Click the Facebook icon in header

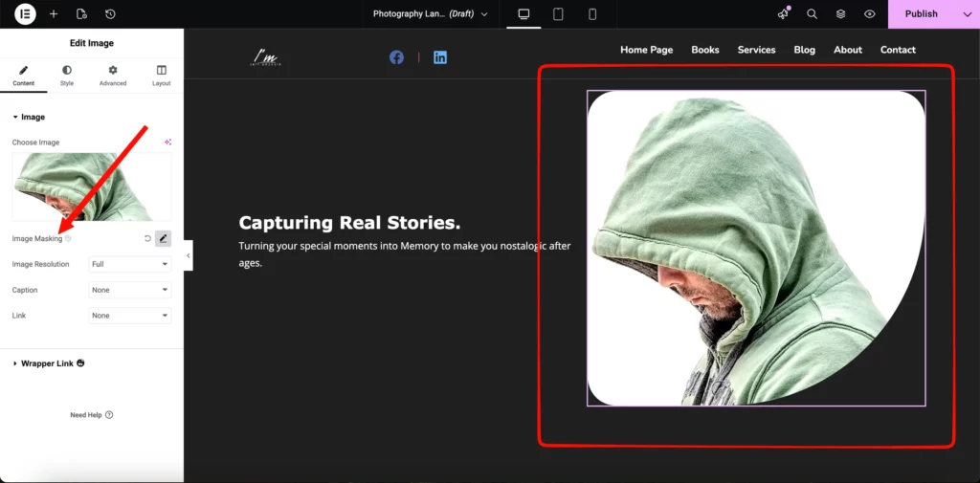396,57
